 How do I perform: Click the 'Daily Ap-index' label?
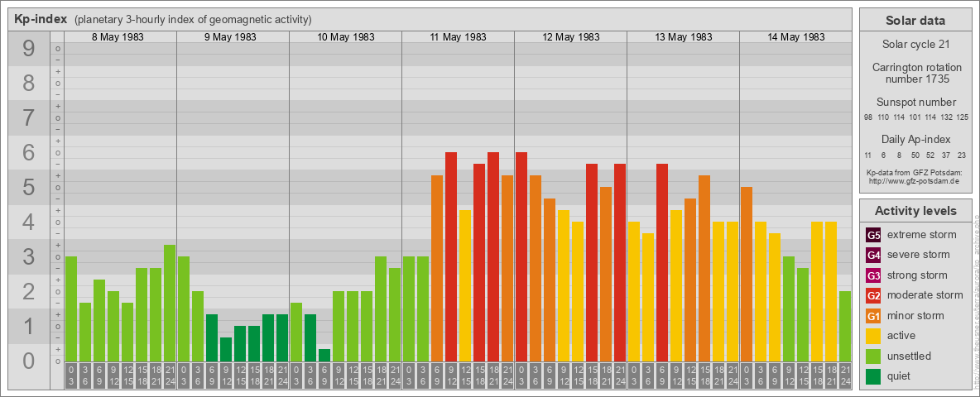click(x=915, y=139)
